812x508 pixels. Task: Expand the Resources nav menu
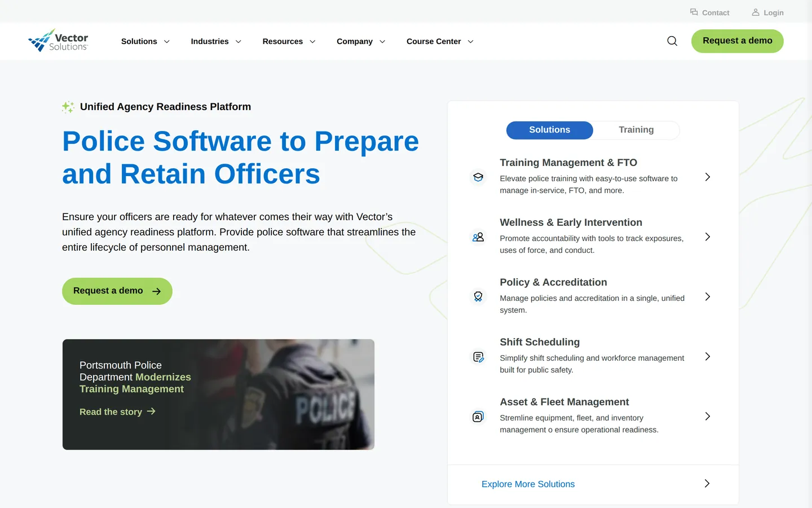(289, 41)
